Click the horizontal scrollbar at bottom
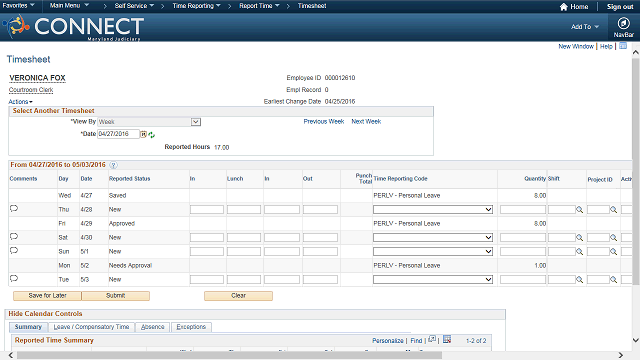Screen dimensions: 640x360 pyautogui.click(x=229, y=356)
